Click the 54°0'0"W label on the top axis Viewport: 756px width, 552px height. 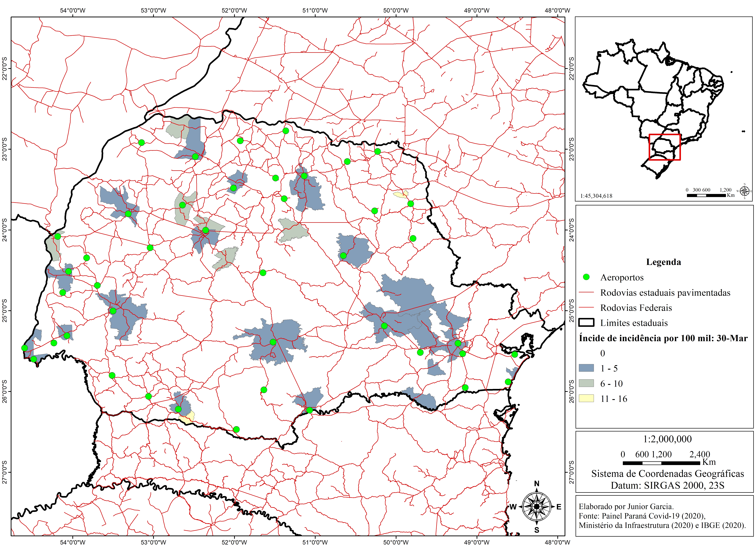(x=72, y=10)
